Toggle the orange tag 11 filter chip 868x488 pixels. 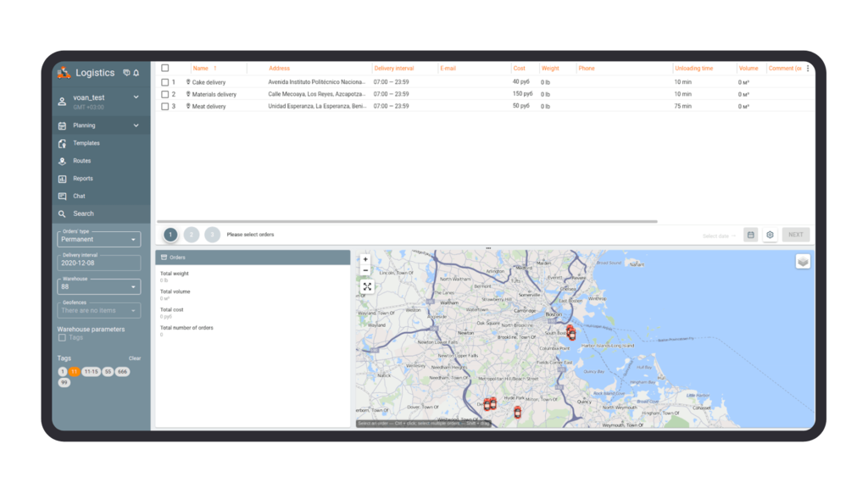point(75,372)
